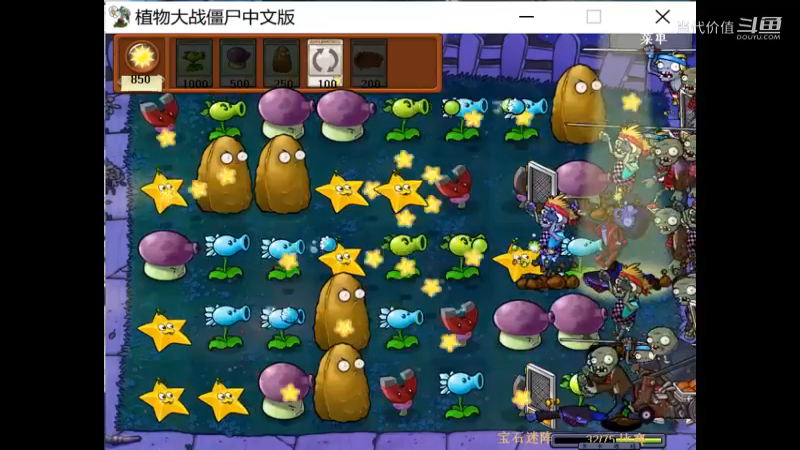Click the 850 sun counter

pyautogui.click(x=140, y=65)
